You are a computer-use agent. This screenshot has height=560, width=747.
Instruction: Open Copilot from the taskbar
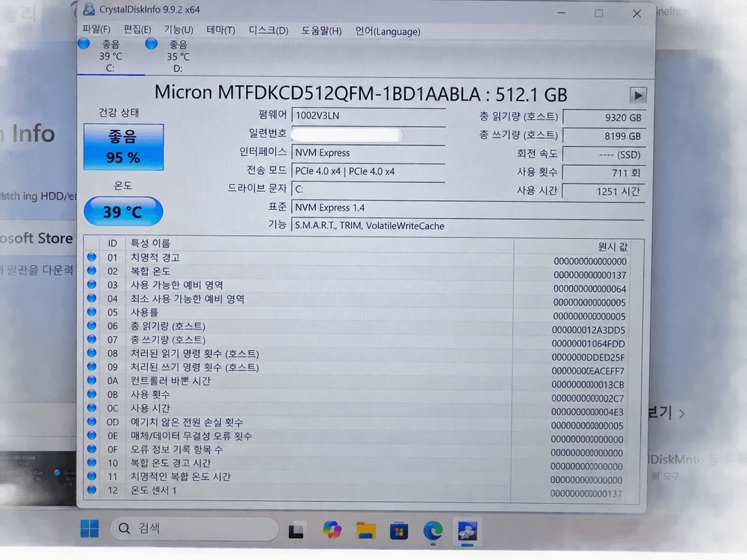pyautogui.click(x=332, y=530)
